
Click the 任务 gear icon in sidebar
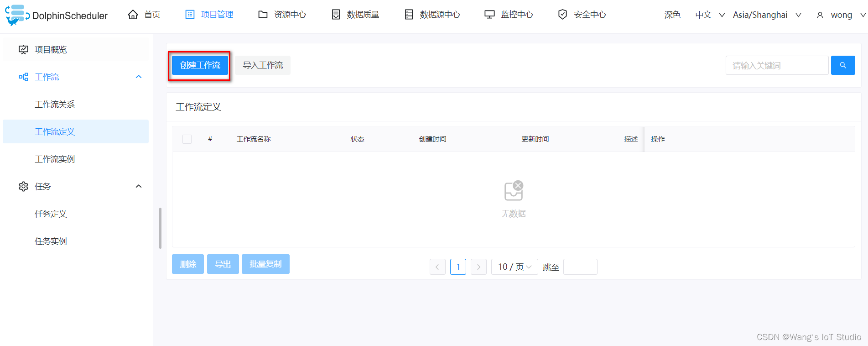click(x=23, y=186)
